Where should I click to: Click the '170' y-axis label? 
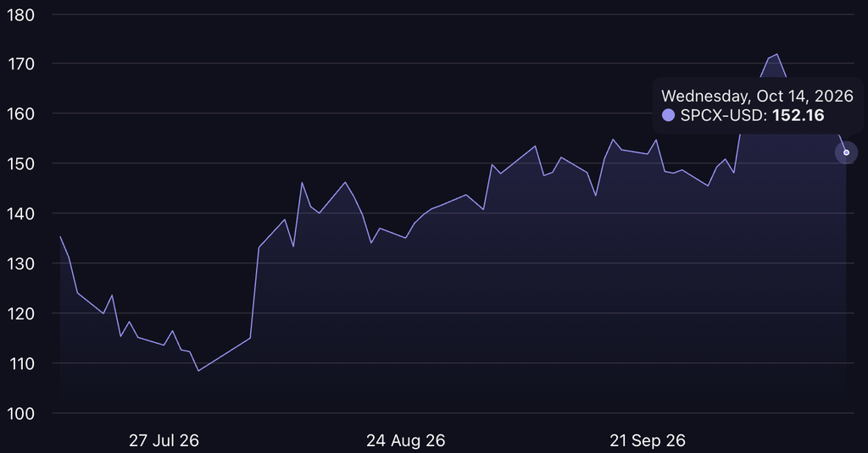(x=21, y=64)
